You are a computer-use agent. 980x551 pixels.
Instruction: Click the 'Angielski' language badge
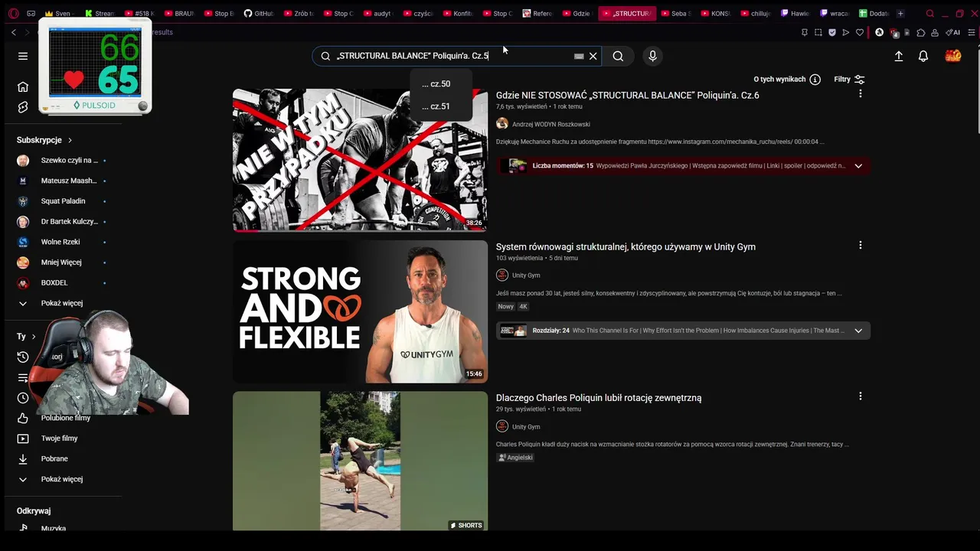tap(515, 458)
